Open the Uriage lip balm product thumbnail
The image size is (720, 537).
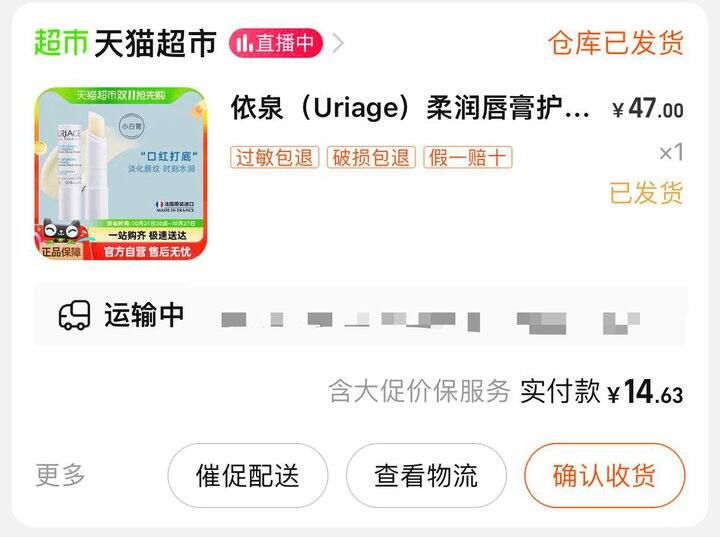[121, 174]
